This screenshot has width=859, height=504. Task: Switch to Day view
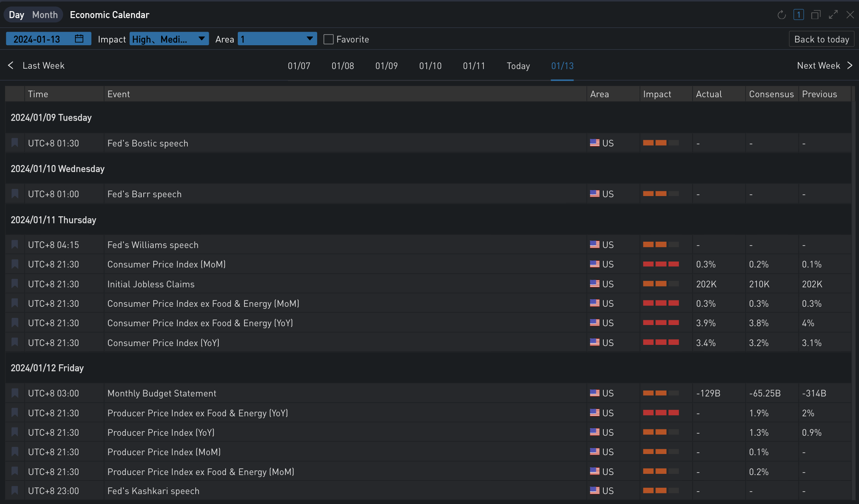[x=17, y=15]
